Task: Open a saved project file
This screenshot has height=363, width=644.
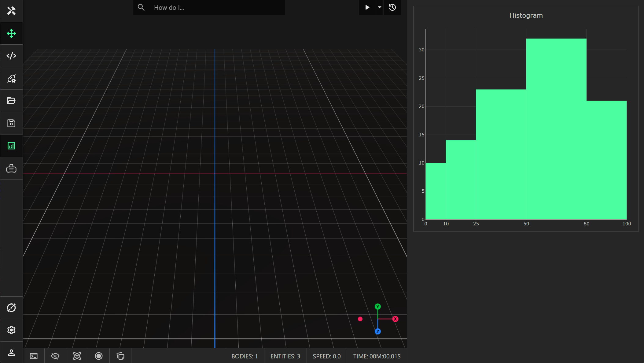Action: [11, 101]
